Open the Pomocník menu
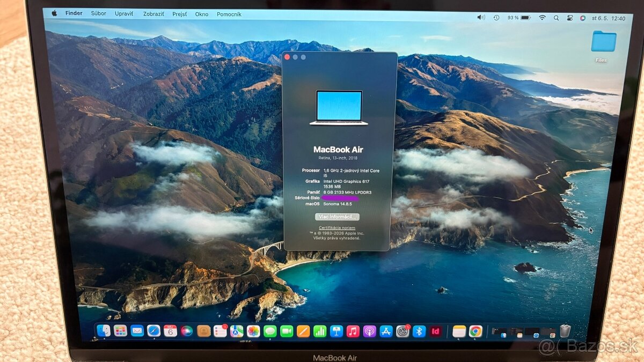The height and width of the screenshot is (362, 644). (x=229, y=14)
